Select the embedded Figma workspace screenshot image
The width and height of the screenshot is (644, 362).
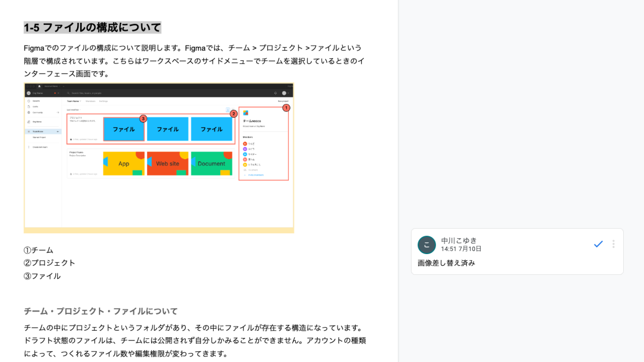159,158
